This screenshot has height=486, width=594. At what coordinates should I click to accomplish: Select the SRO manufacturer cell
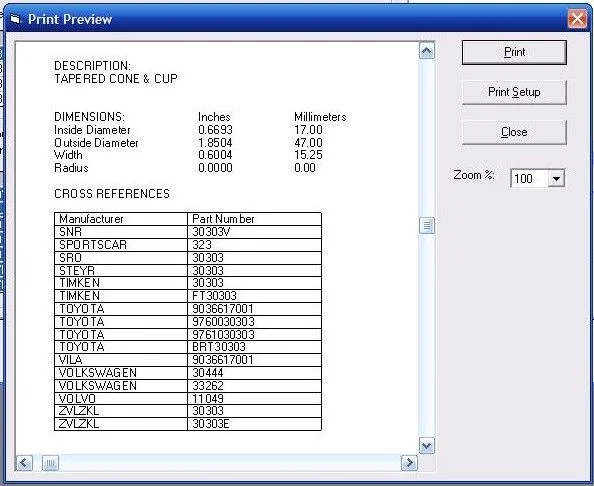point(121,258)
